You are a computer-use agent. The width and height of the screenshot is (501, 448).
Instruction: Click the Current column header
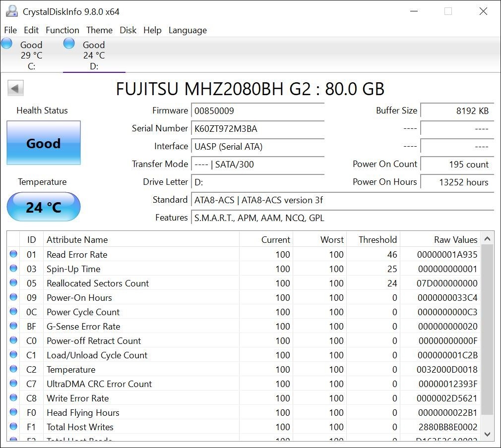tap(266, 239)
